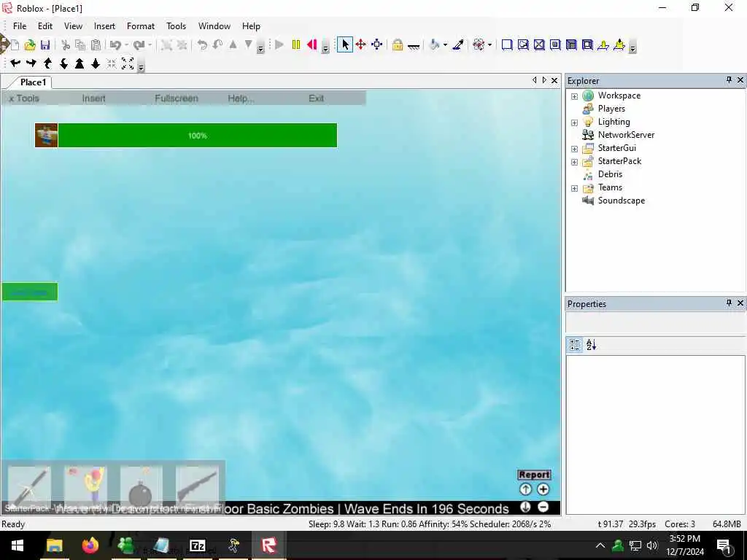Click the grey Play run icon
This screenshot has height=560, width=747.
click(279, 44)
